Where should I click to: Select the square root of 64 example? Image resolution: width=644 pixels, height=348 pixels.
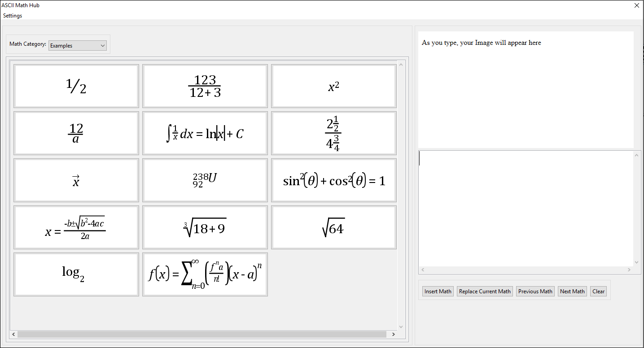(334, 227)
